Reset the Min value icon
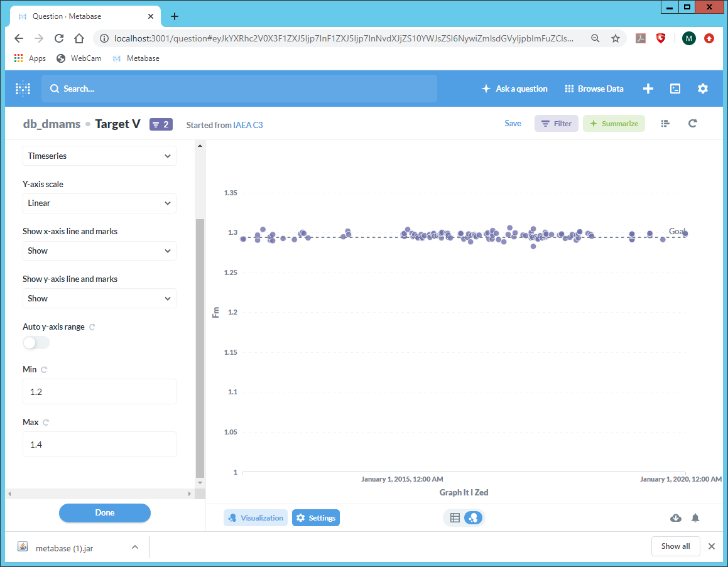The width and height of the screenshot is (728, 567). [x=44, y=370]
